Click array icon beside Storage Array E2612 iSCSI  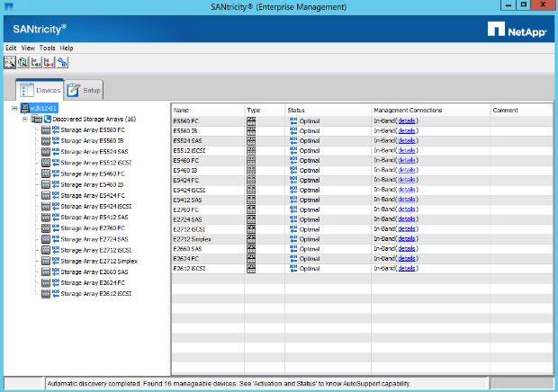point(46,294)
